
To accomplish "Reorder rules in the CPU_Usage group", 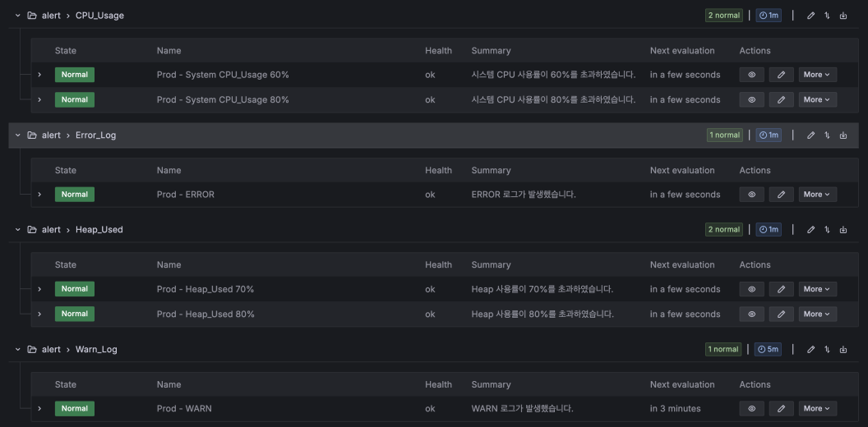I will click(827, 16).
